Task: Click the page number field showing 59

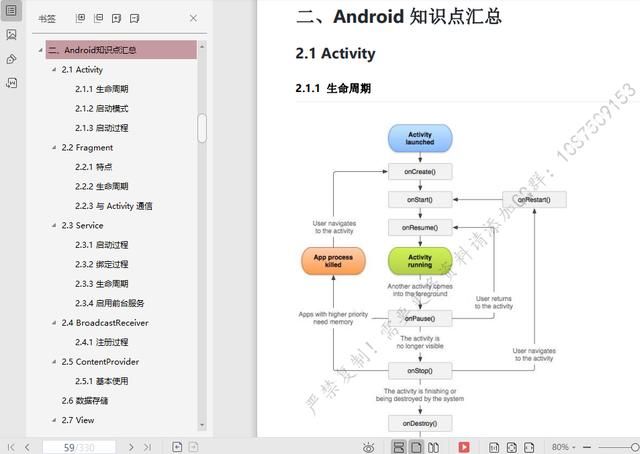Action: point(79,447)
